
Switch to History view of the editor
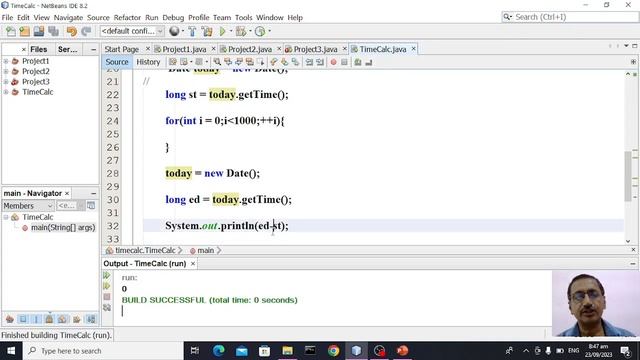point(148,62)
